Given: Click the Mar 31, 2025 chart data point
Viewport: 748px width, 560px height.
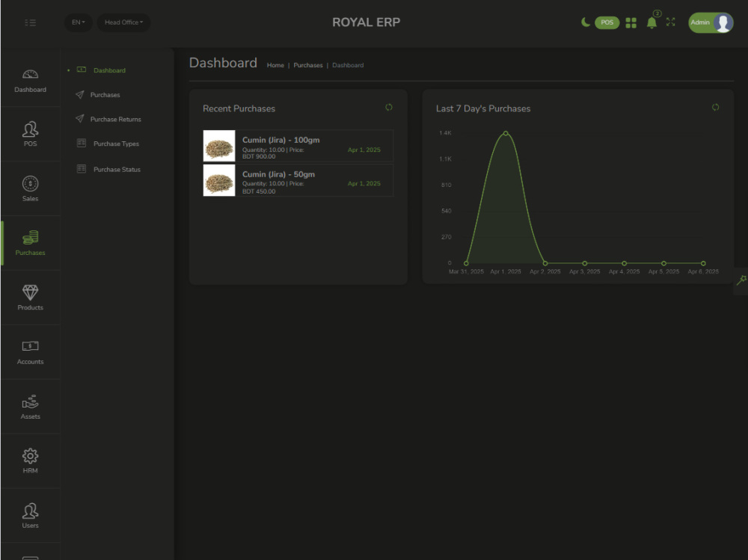Looking at the screenshot, I should pos(466,263).
